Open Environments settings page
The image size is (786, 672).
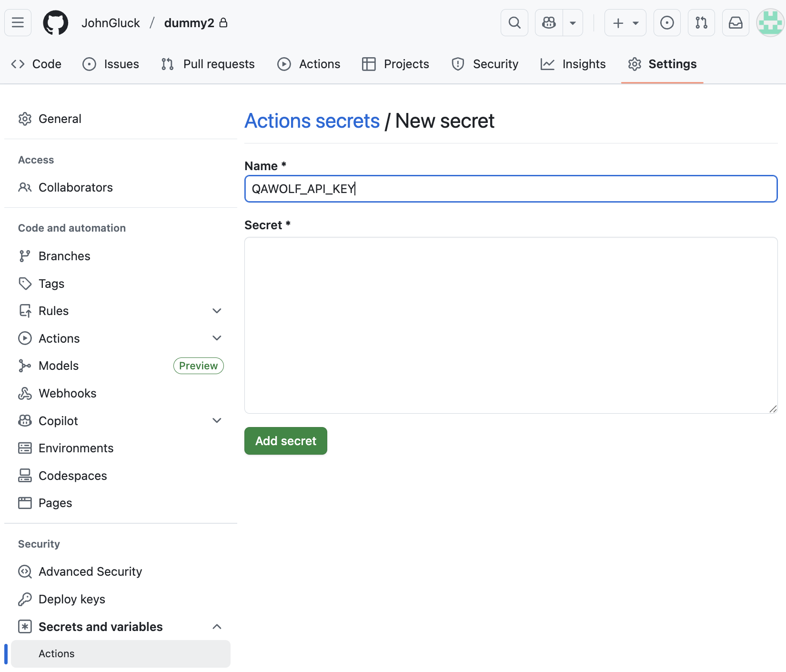[x=121, y=448]
